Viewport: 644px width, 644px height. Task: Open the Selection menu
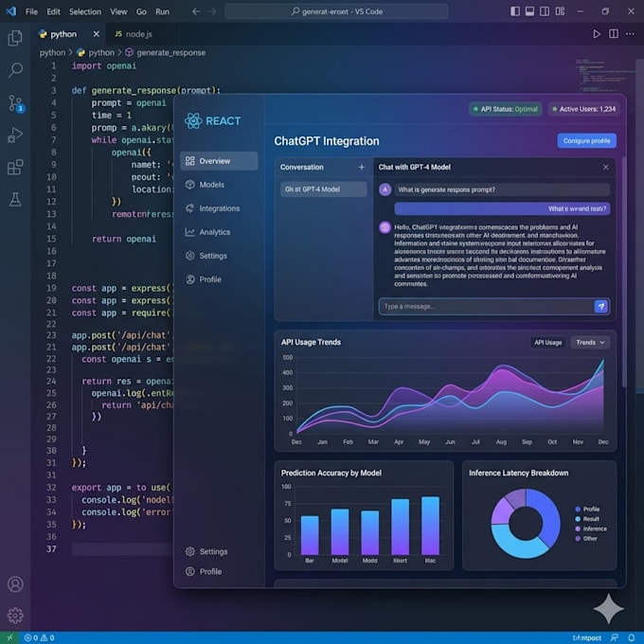(x=85, y=11)
